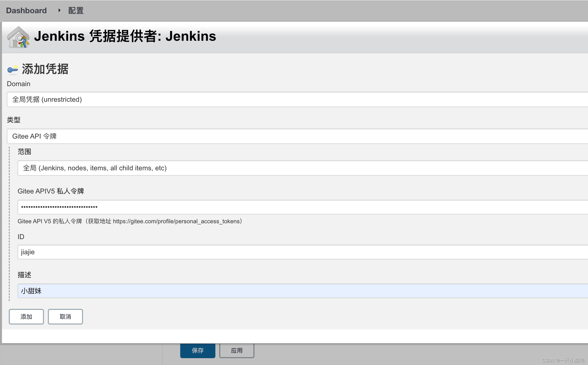Select the 配置 breadcrumb item
Screen dimensions: 588x365
[76, 10]
